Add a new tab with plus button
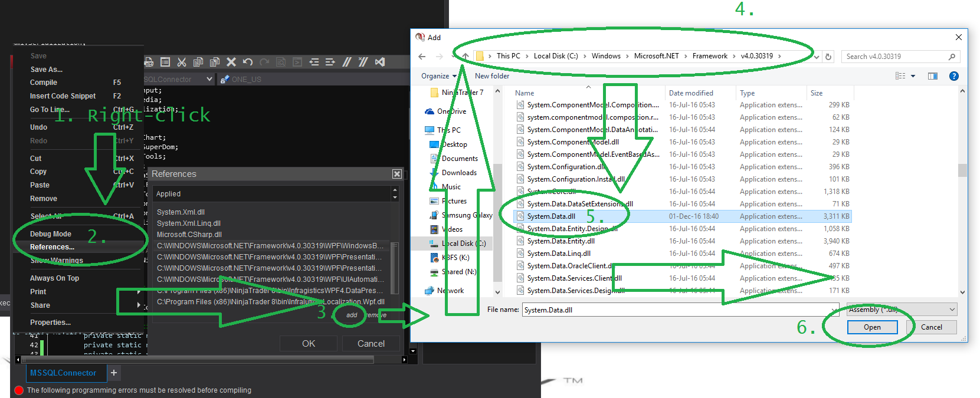The image size is (980, 398). coord(114,373)
